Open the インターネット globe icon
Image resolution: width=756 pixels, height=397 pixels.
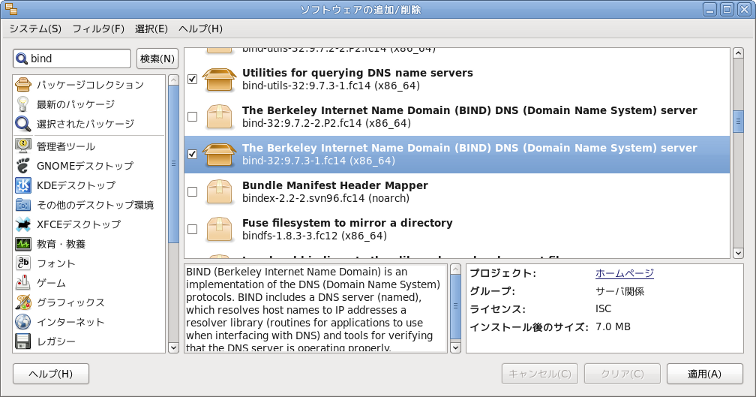[x=23, y=322]
